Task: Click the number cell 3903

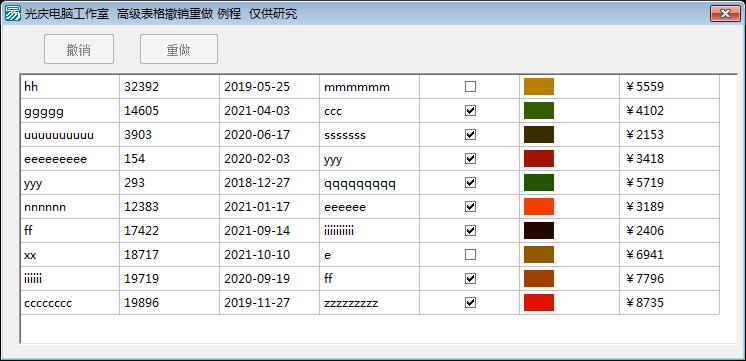Action: pyautogui.click(x=169, y=135)
